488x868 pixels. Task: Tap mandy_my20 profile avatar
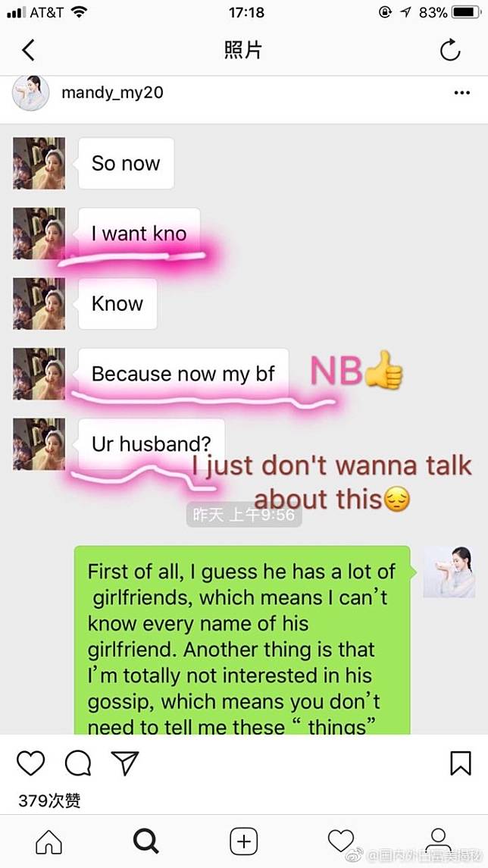click(x=31, y=93)
